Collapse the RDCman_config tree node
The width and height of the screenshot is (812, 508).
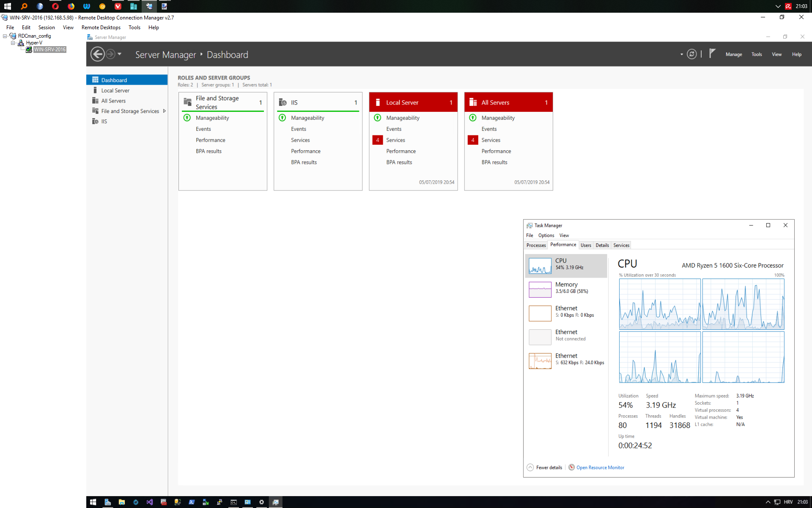(x=5, y=36)
